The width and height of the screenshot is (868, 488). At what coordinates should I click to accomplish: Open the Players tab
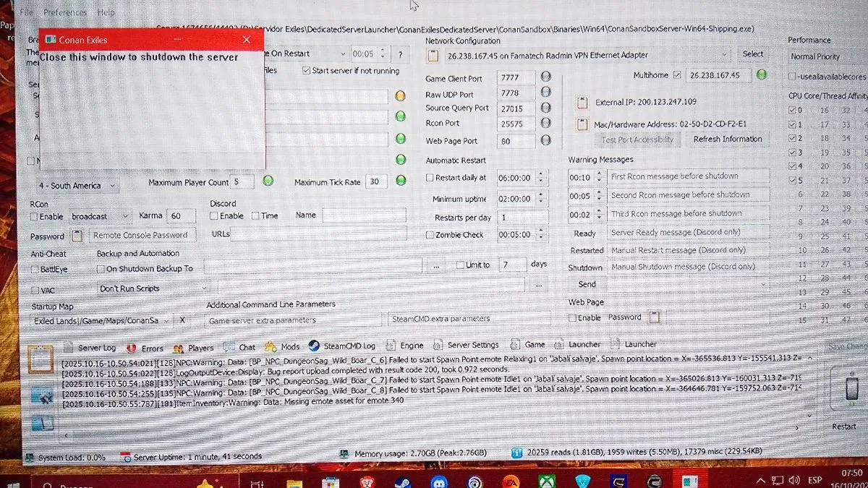tap(193, 348)
